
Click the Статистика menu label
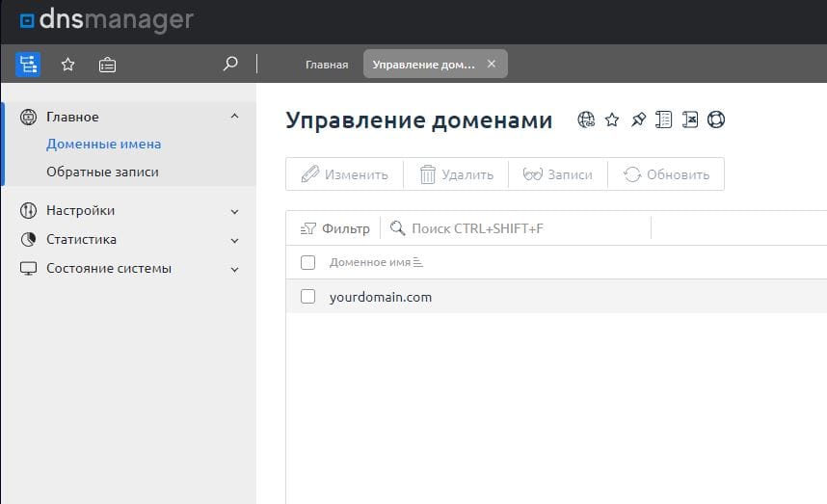pos(81,239)
